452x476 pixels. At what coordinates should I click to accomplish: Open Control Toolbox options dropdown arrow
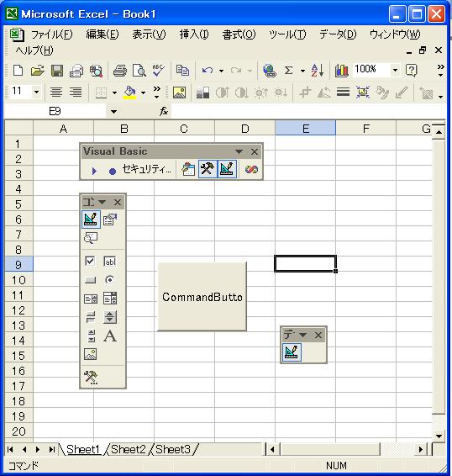102,202
